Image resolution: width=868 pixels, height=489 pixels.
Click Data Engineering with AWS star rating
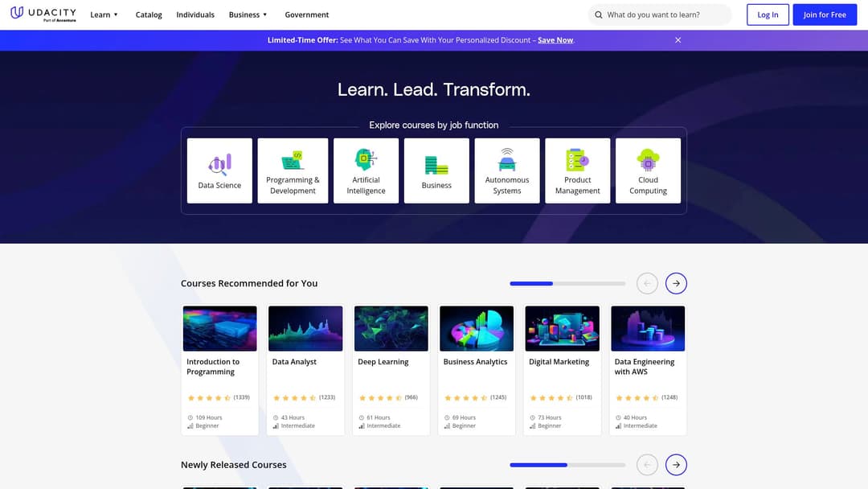coord(637,397)
